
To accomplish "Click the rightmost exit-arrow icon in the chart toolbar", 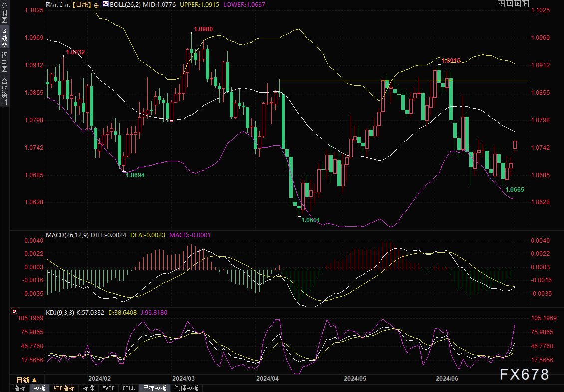I will pyautogui.click(x=525, y=4).
